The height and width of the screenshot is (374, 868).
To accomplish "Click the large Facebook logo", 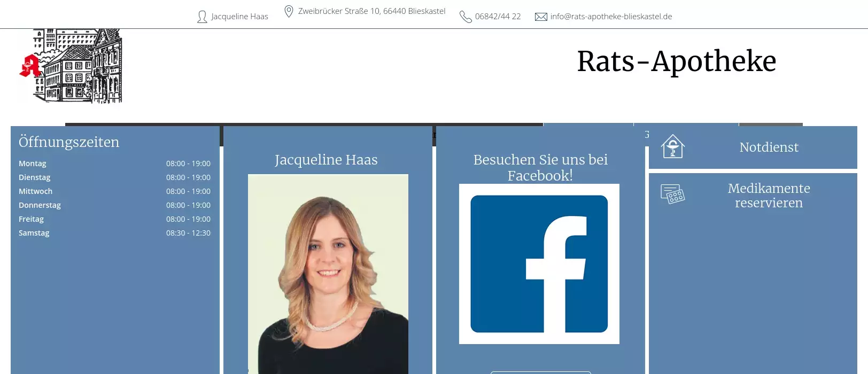I will pyautogui.click(x=539, y=264).
